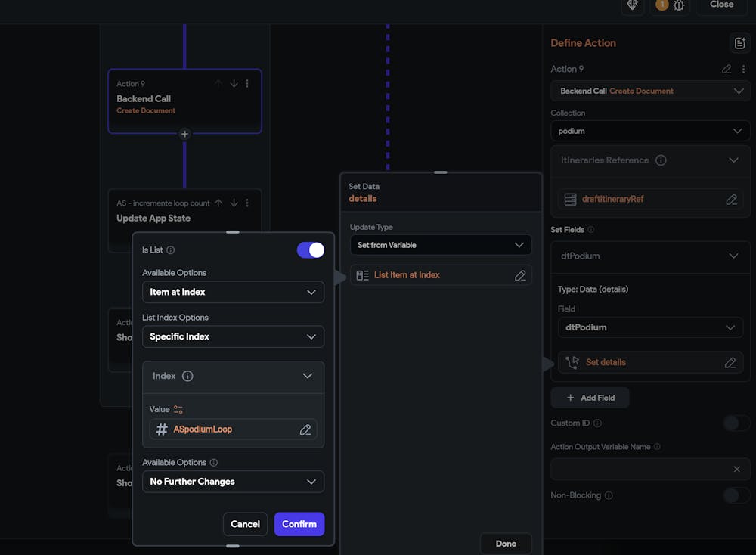Open the Item at Index dropdown

[x=233, y=292]
